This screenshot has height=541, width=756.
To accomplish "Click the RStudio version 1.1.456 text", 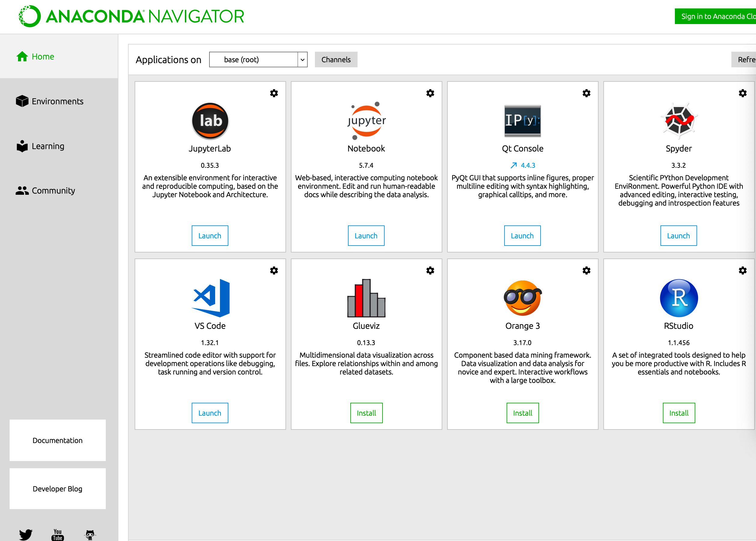I will coord(679,343).
